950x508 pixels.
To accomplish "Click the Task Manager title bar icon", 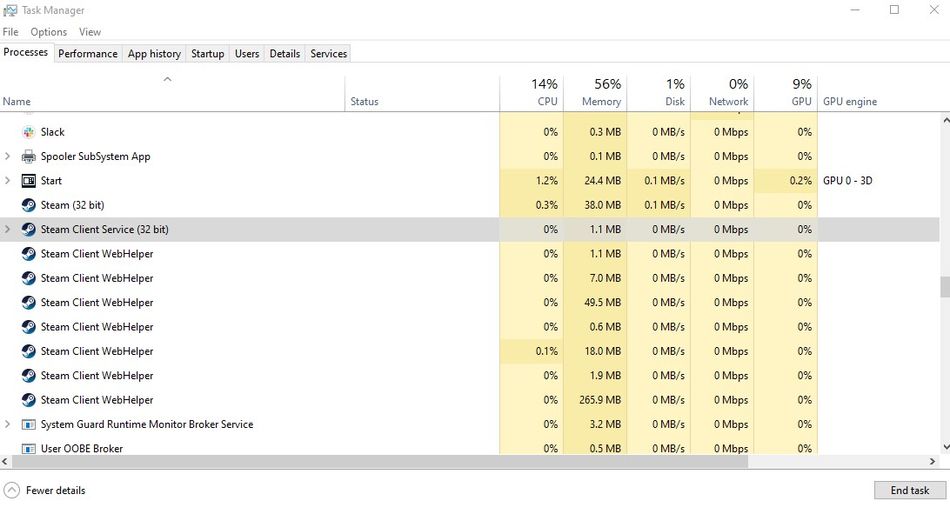I will pyautogui.click(x=10, y=10).
